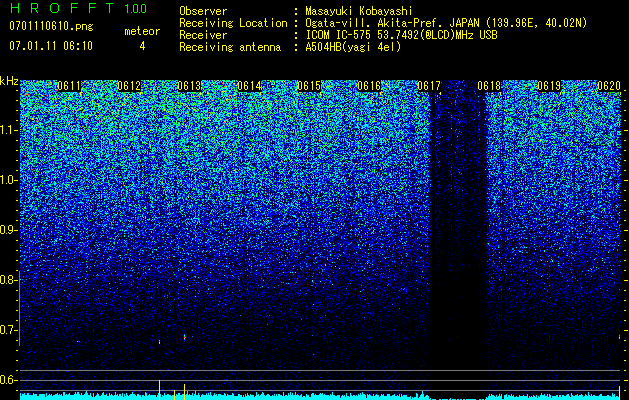Click the 0619 time marker
629x400 pixels.
pyautogui.click(x=549, y=86)
